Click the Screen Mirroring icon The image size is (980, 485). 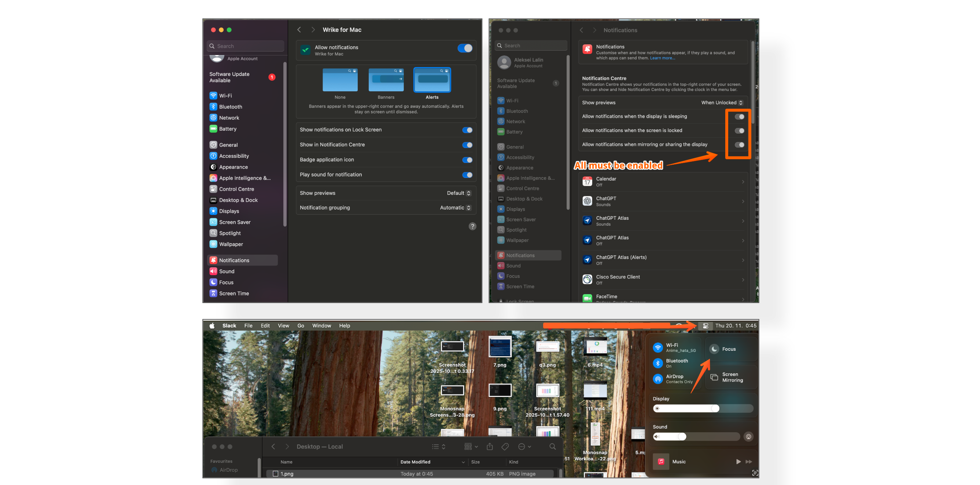714,377
